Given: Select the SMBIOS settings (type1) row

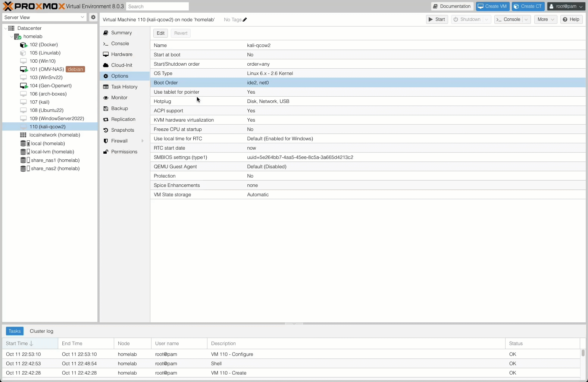Looking at the screenshot, I should 367,157.
